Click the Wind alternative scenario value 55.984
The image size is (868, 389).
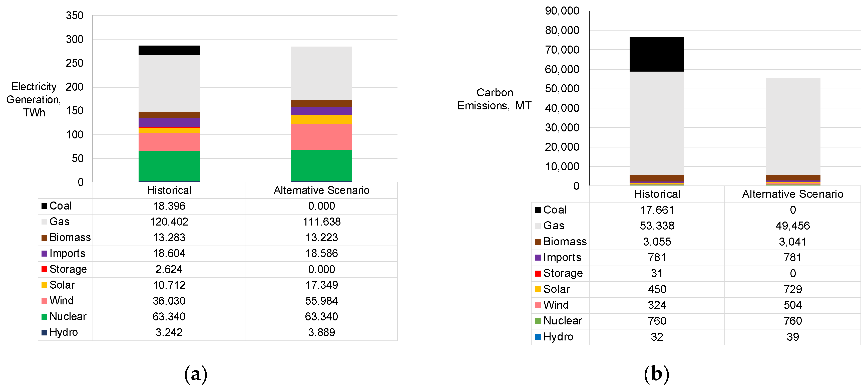pos(321,301)
